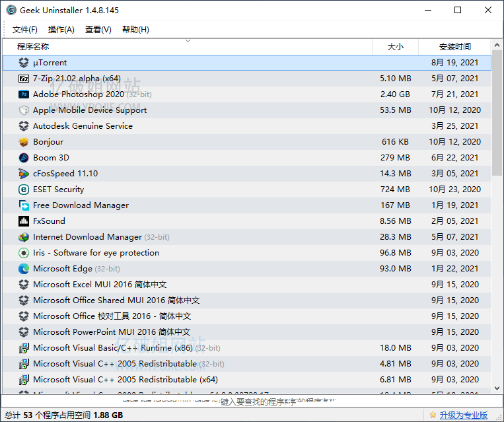Viewport: 504px width, 422px height.
Task: Click the 5.10 MB size value
Action: tap(396, 79)
